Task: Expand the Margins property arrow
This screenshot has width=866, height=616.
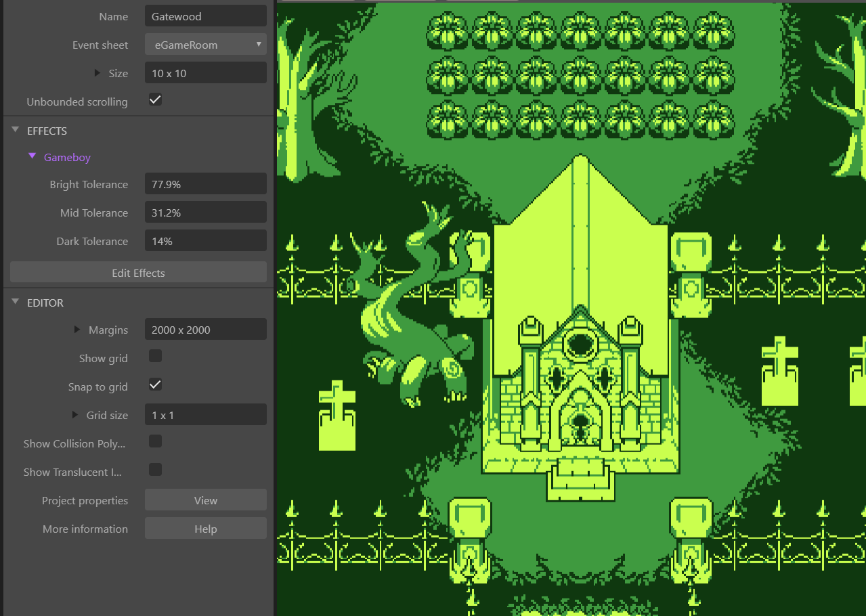Action: point(78,330)
